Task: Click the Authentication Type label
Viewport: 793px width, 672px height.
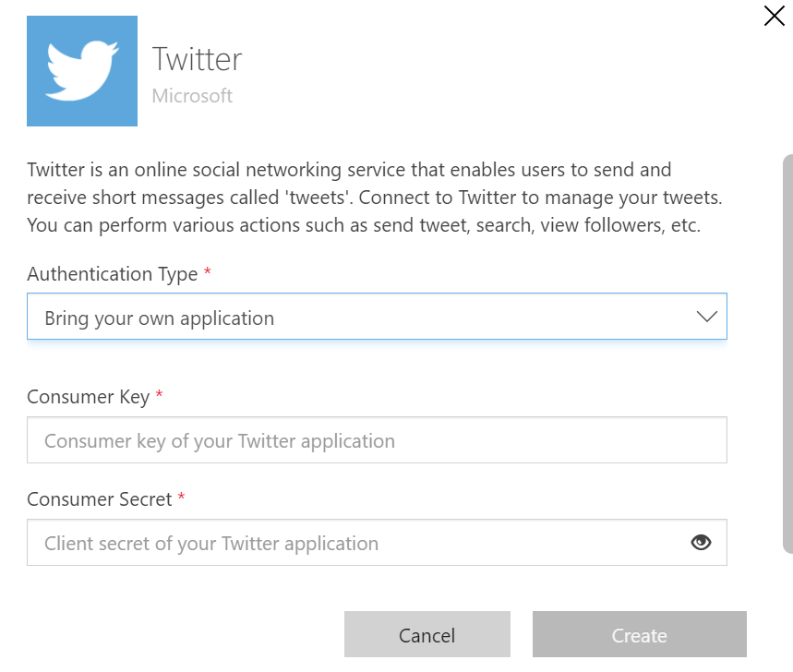Action: tap(112, 274)
